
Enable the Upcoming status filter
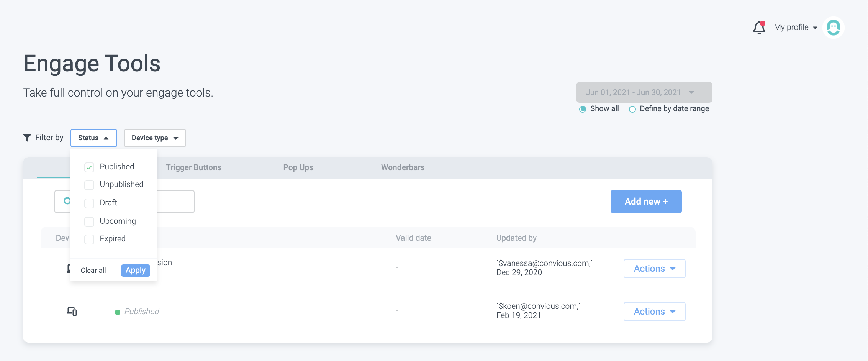click(89, 222)
